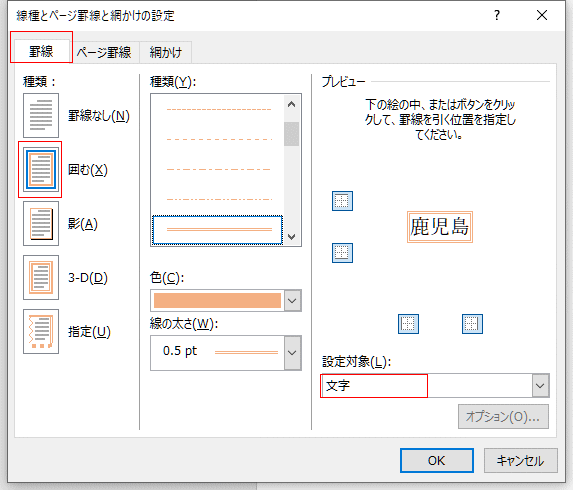Choose the 囲む box border icon
The width and height of the screenshot is (573, 490).
(x=41, y=170)
